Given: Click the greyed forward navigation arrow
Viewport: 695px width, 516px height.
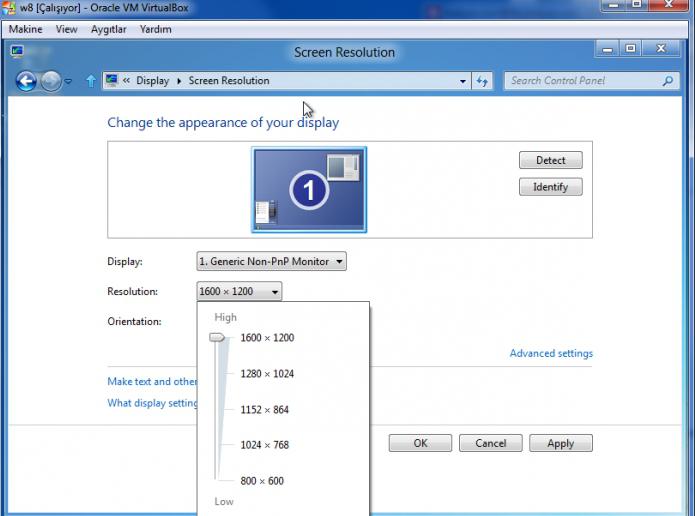Looking at the screenshot, I should [x=51, y=81].
